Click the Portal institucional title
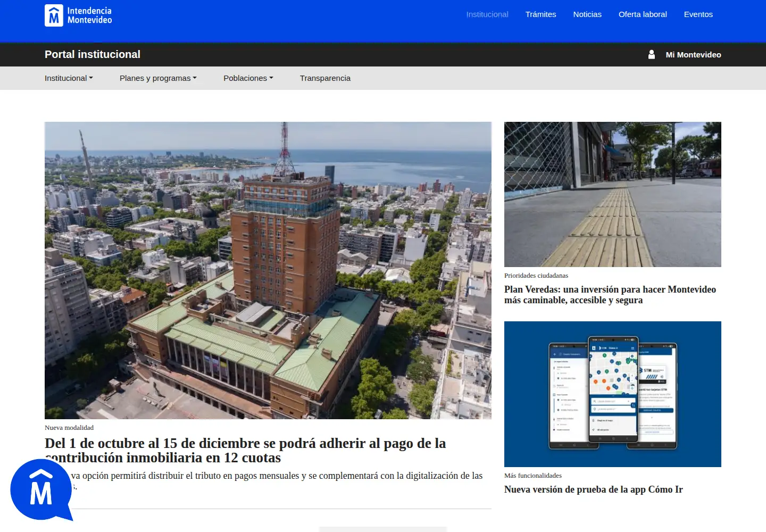The image size is (766, 532). click(93, 54)
